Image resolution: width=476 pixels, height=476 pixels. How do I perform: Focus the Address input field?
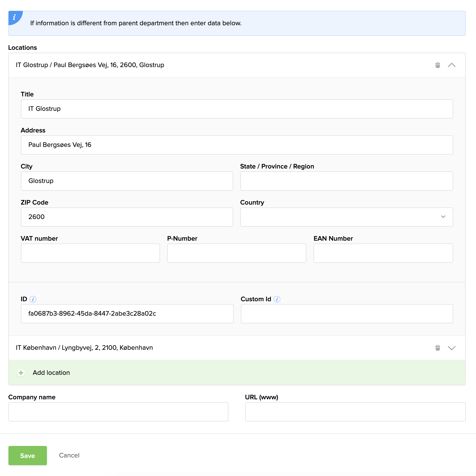click(x=237, y=145)
